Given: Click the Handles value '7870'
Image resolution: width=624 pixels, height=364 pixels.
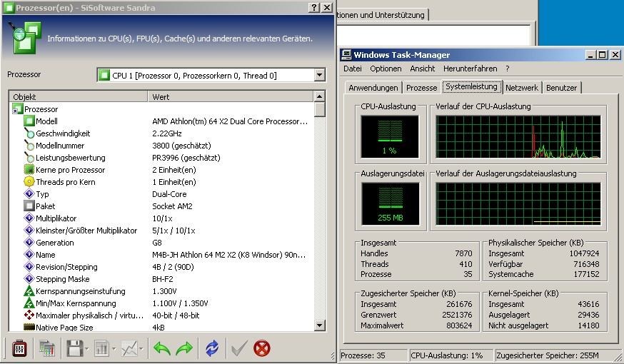Looking at the screenshot, I should pyautogui.click(x=463, y=253).
